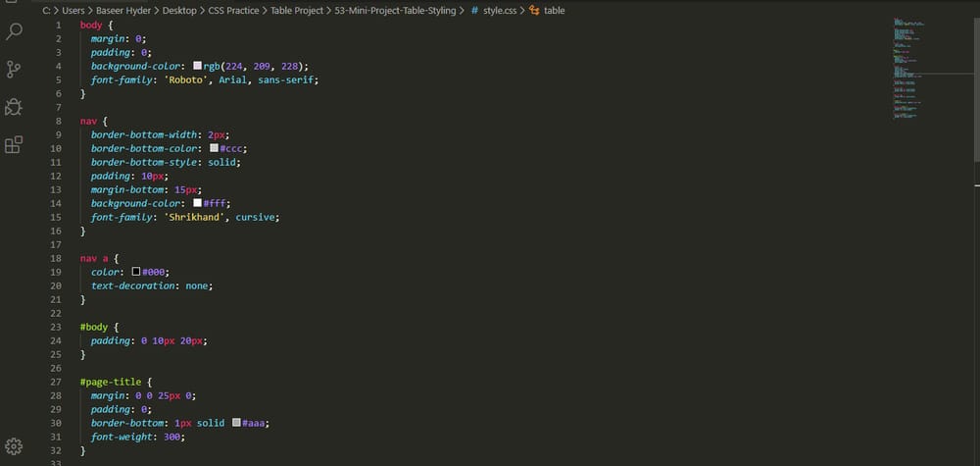Viewport: 980px width, 466px height.
Task: Click 'text-decoration' property text
Action: (133, 285)
